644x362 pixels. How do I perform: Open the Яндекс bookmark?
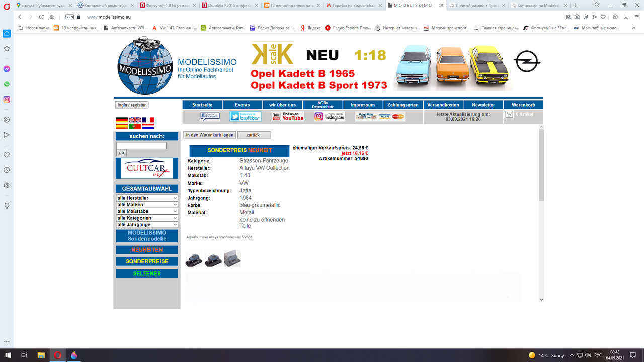click(x=310, y=28)
